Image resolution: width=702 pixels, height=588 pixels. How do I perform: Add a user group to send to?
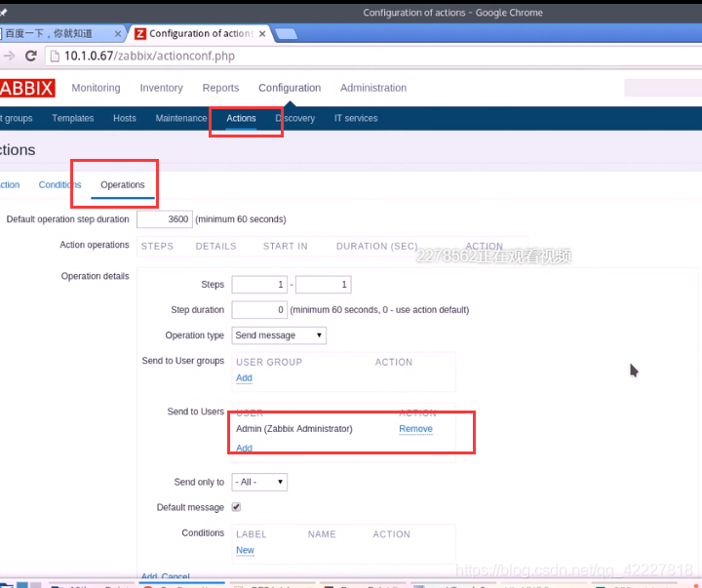[x=244, y=378]
